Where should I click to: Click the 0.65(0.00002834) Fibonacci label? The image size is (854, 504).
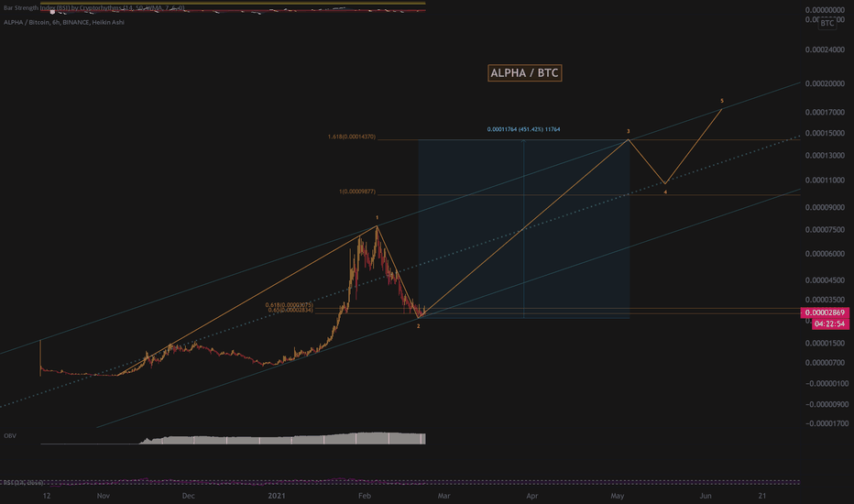tap(290, 310)
